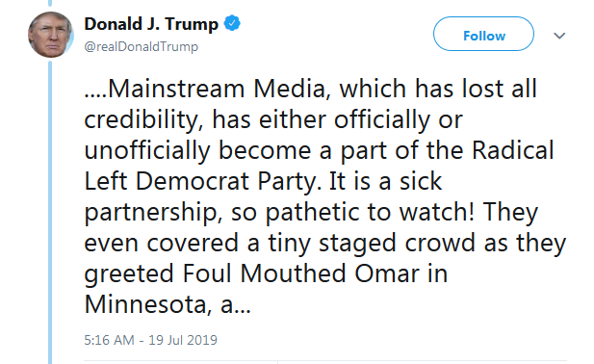Open the display name Donald J. Trump
The width and height of the screenshot is (594, 364).
pyautogui.click(x=151, y=24)
